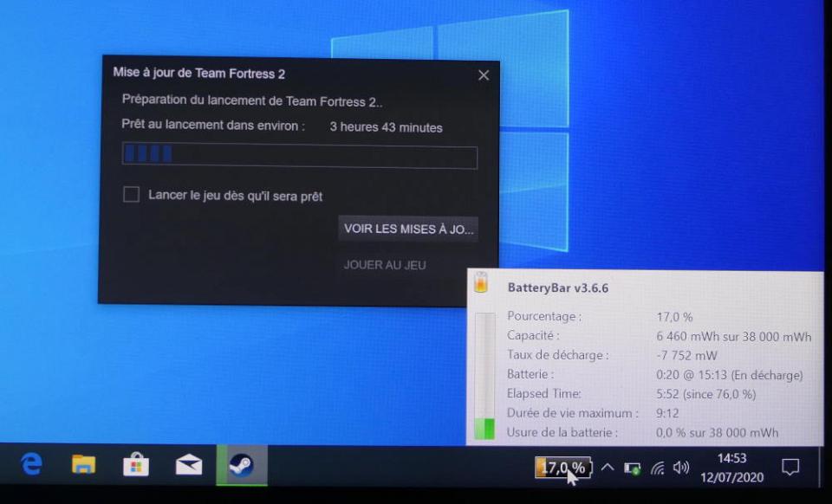832x504 pixels.
Task: Click the BatteryBar v3.6.6 title
Action: 557,288
